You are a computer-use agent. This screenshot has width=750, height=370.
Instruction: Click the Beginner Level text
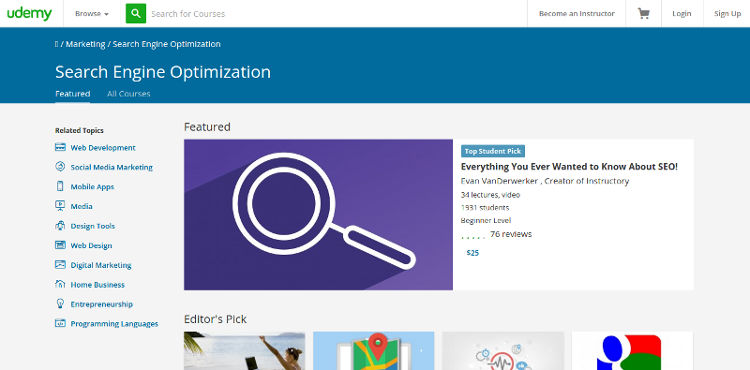coord(485,220)
